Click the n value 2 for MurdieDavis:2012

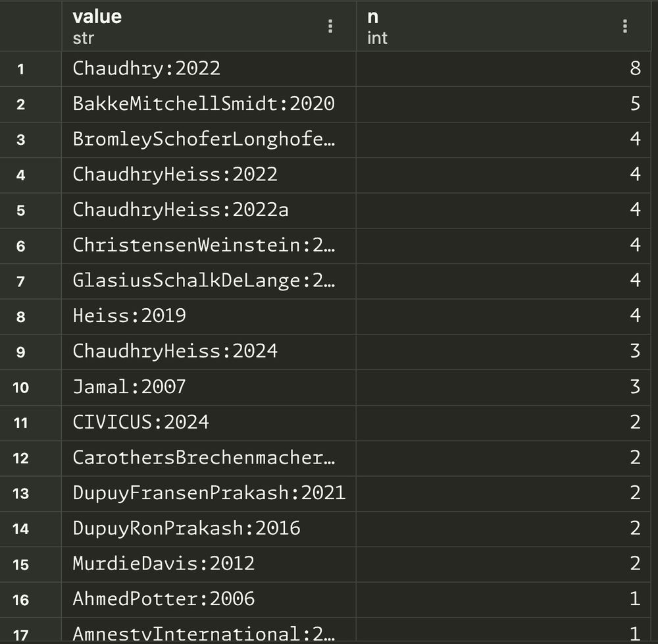[x=503, y=564]
